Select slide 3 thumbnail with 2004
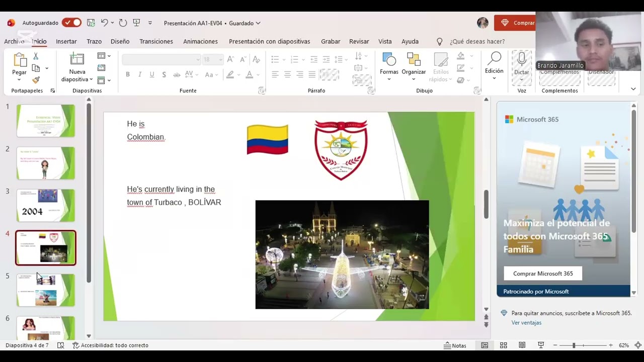This screenshot has height=362, width=644. 46,205
